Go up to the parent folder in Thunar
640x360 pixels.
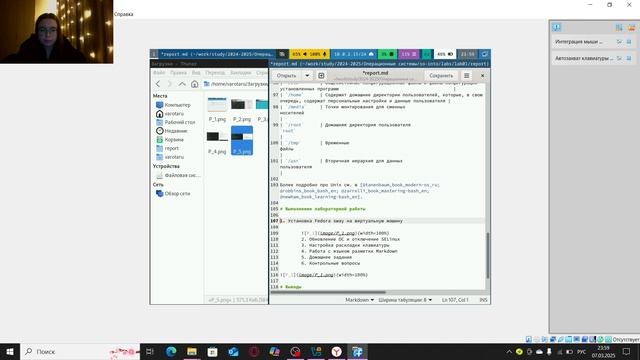tap(182, 84)
